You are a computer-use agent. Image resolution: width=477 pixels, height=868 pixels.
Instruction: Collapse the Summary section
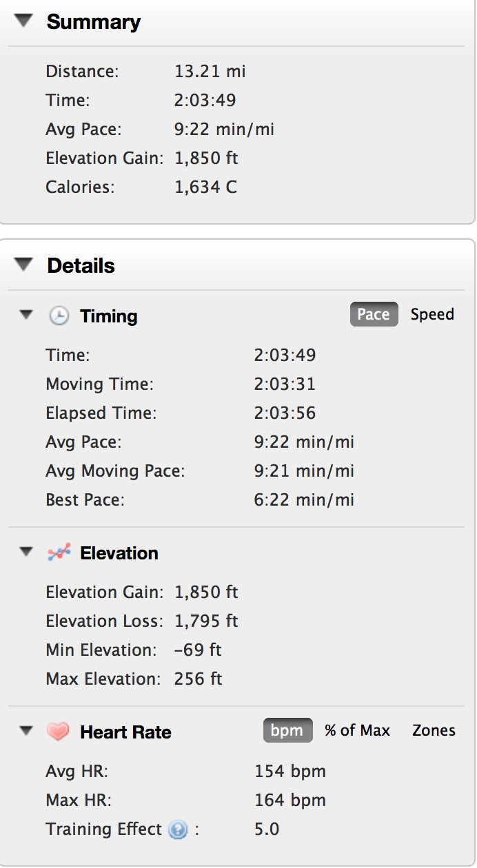point(24,21)
